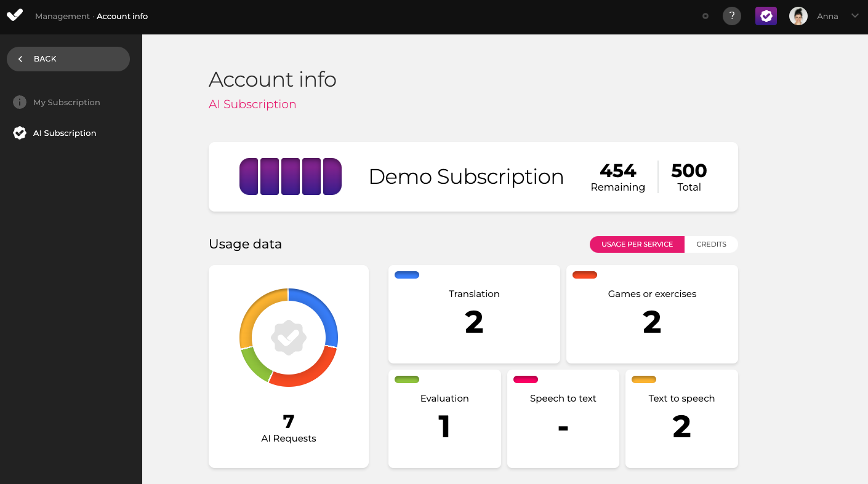Switch usage data to Credits view

tap(711, 244)
